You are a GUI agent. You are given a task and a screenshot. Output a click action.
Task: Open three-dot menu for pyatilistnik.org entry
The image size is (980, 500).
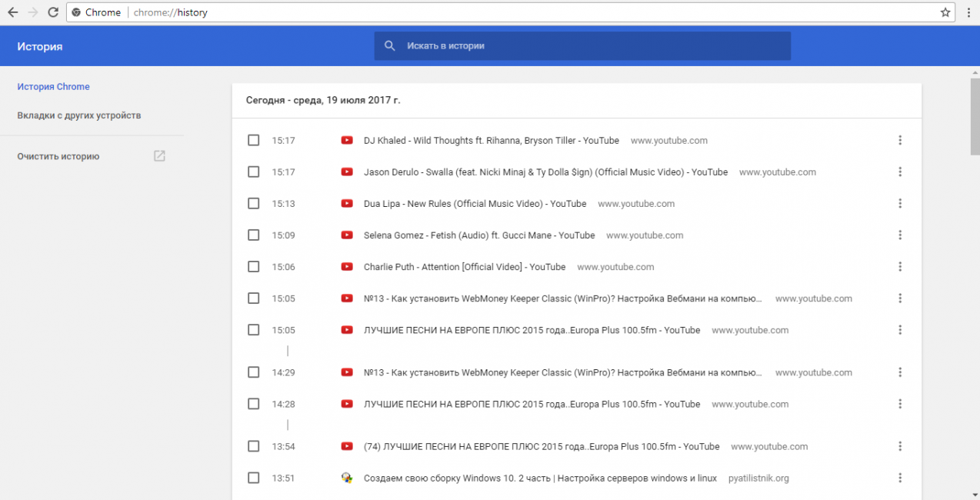[x=899, y=478]
